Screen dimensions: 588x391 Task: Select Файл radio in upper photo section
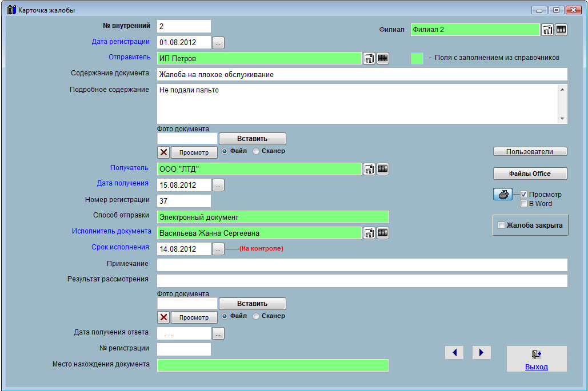click(225, 151)
